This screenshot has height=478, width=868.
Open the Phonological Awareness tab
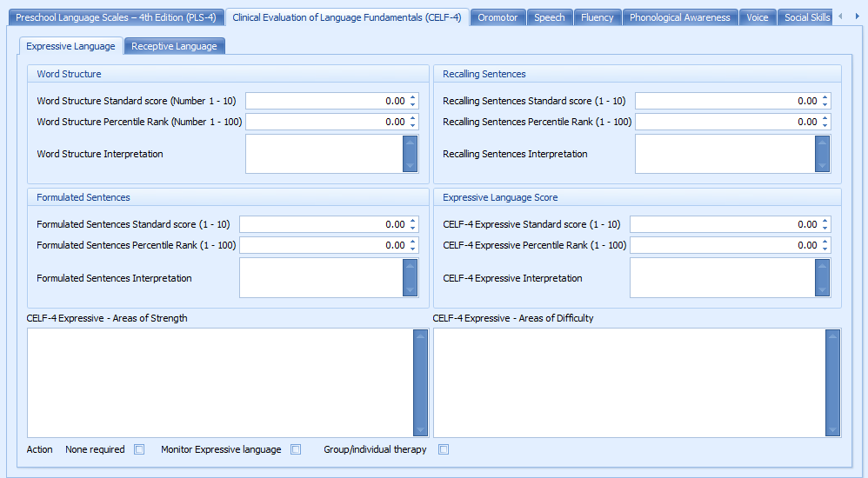pos(680,17)
